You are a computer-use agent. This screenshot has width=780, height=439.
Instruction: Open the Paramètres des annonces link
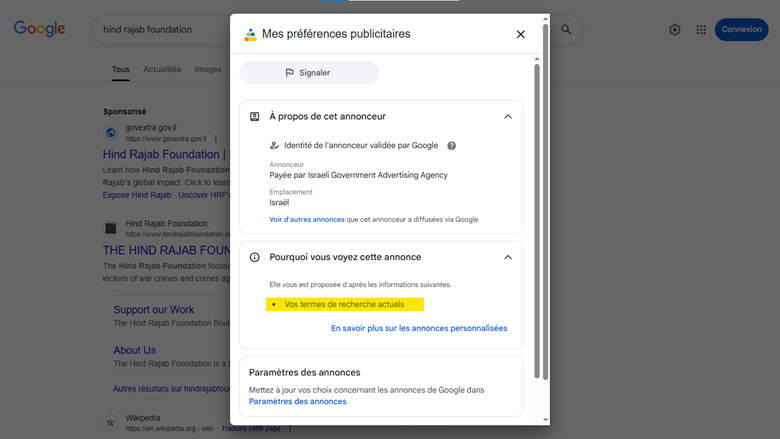pyautogui.click(x=297, y=401)
